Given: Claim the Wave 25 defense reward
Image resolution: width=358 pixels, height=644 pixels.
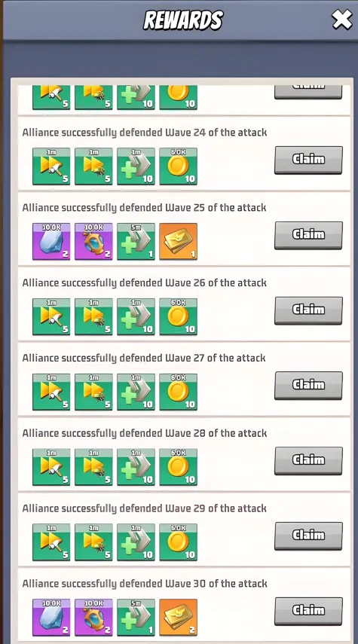Looking at the screenshot, I should (308, 235).
